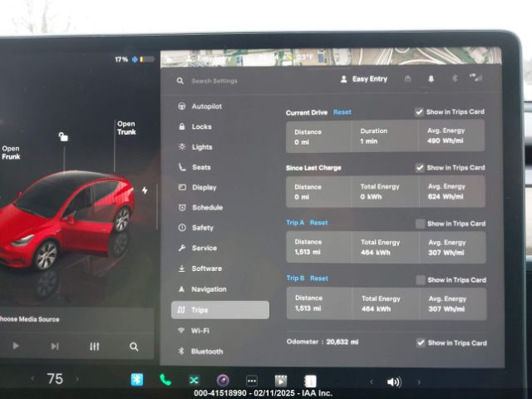Viewport: 532px width, 399px height.
Task: Open the media search icon
Action: pyautogui.click(x=134, y=347)
